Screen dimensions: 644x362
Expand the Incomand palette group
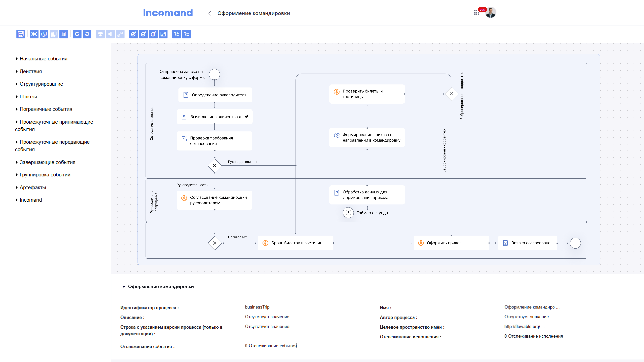(30, 200)
